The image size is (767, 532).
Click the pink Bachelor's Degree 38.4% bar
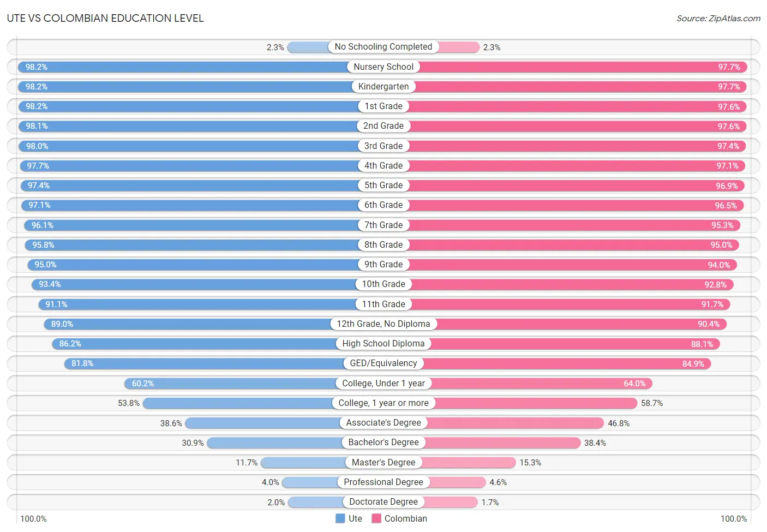[504, 443]
